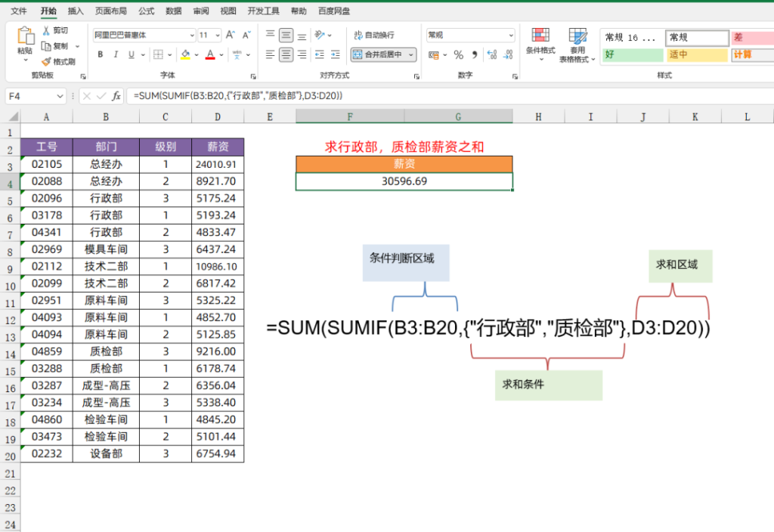Image resolution: width=774 pixels, height=532 pixels.
Task: Apply the red font color A icon
Action: [x=210, y=54]
